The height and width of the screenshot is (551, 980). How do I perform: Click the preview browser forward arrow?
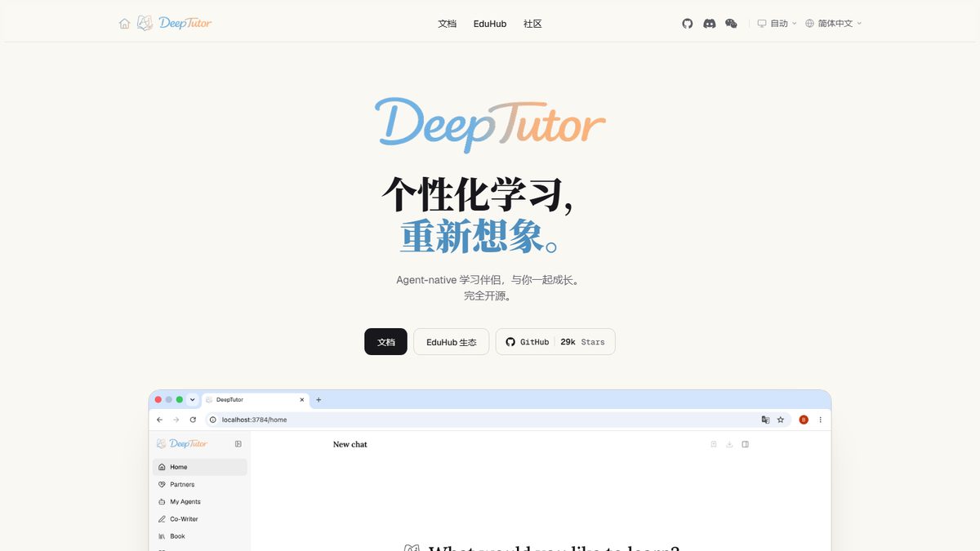click(x=176, y=420)
